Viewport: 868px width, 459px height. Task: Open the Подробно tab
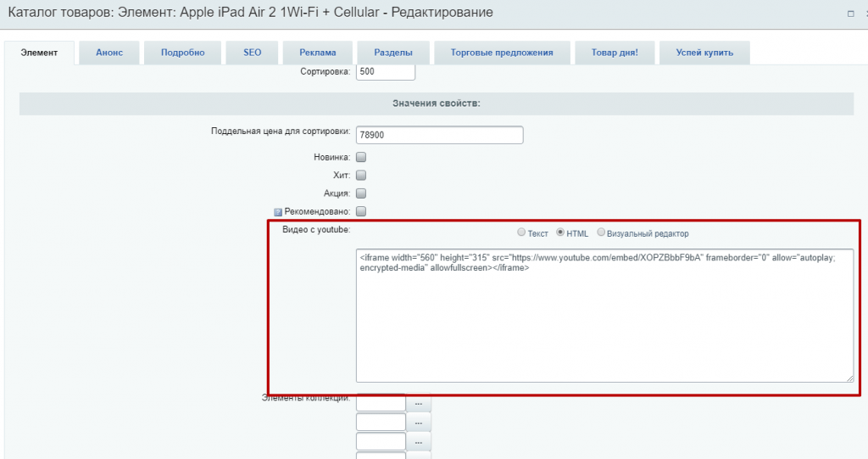(x=183, y=53)
